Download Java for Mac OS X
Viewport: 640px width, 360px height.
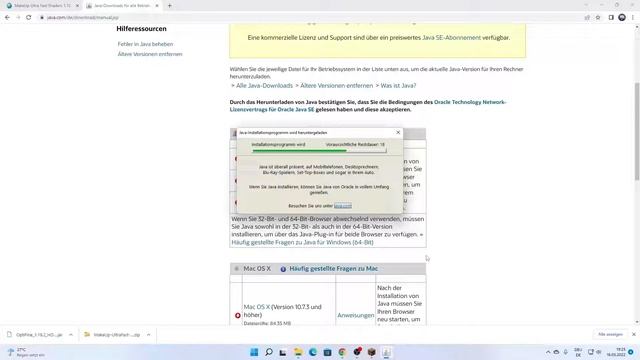pos(257,307)
